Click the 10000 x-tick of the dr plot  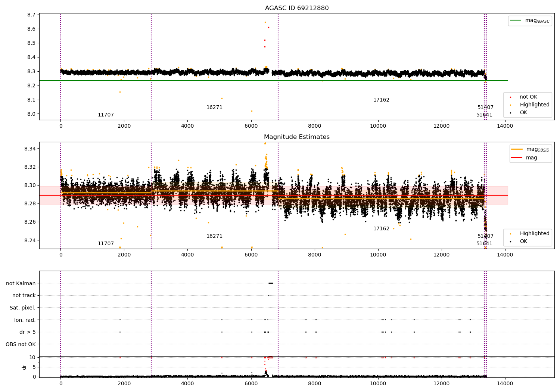(378, 383)
